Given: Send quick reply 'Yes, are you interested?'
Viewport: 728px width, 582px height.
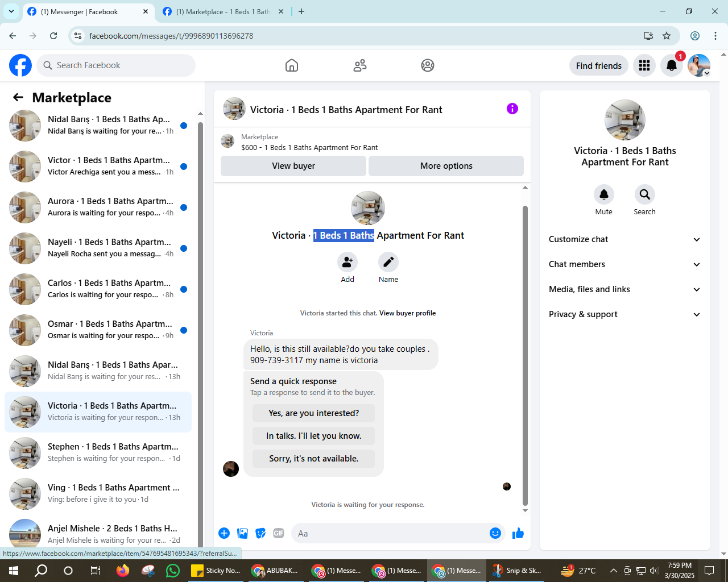Looking at the screenshot, I should pyautogui.click(x=314, y=413).
